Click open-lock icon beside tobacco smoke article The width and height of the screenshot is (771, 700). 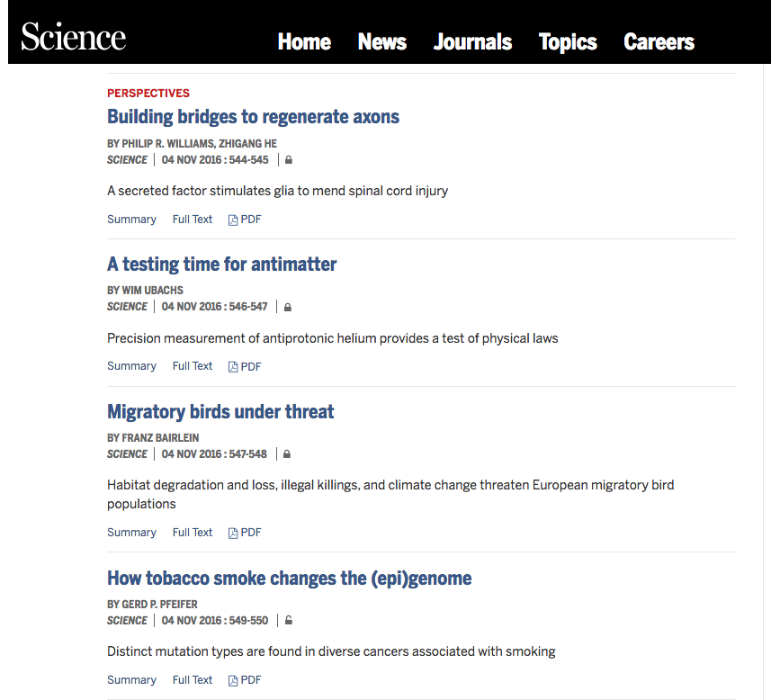pos(289,620)
